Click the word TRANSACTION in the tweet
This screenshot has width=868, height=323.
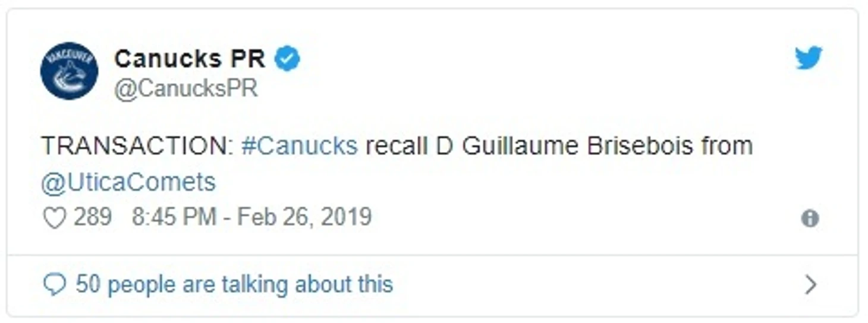click(x=136, y=145)
